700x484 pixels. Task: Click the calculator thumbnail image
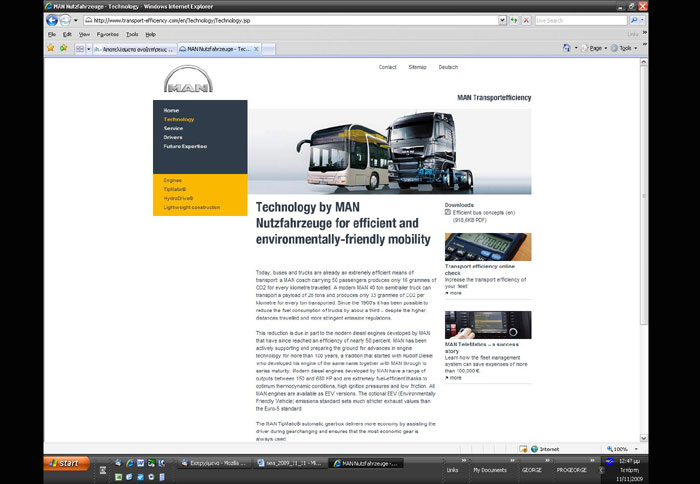(488, 246)
